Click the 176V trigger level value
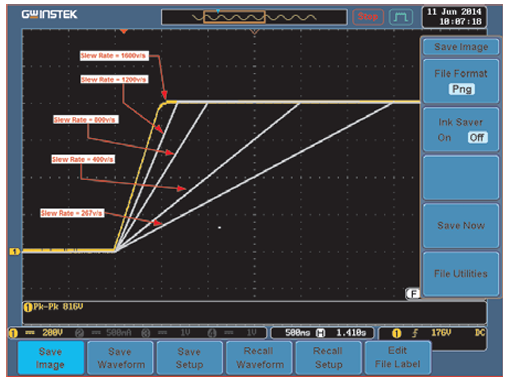The image size is (508, 384). (441, 332)
